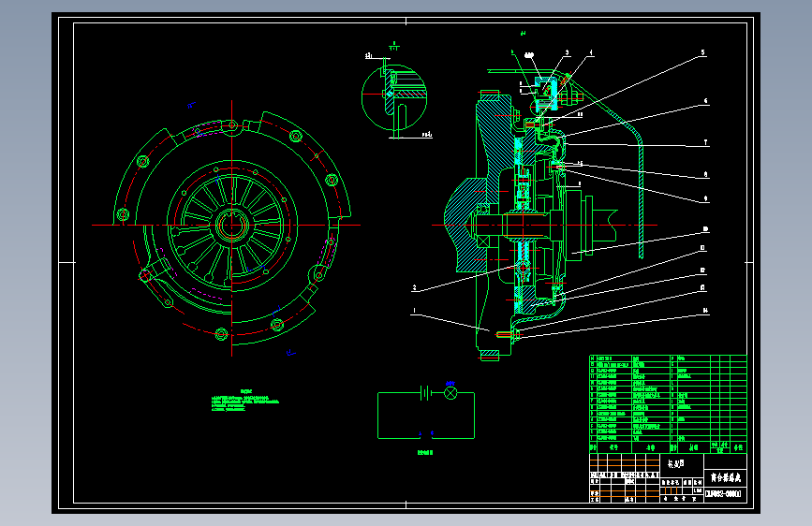Click the splined hub center of the front view

(x=232, y=226)
